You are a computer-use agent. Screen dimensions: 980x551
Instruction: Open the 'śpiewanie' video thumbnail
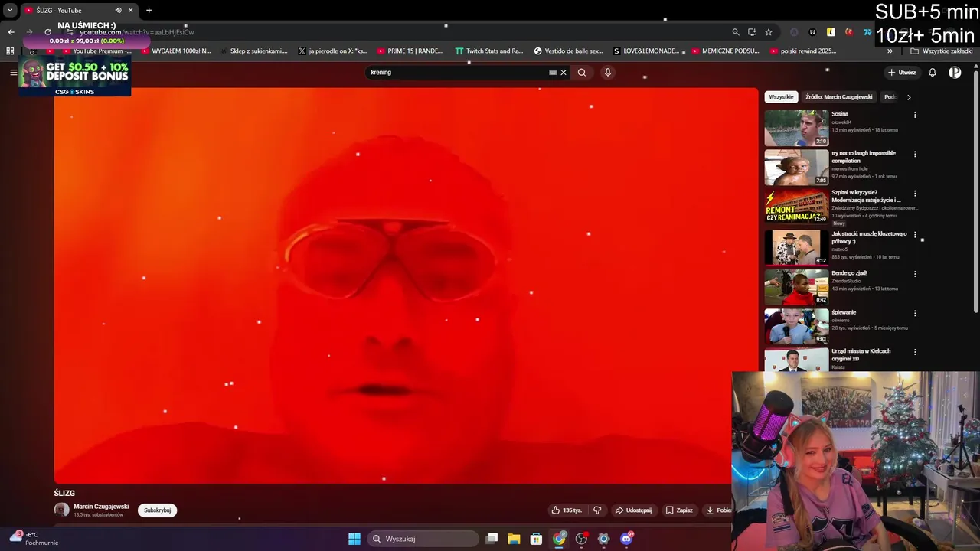point(796,326)
